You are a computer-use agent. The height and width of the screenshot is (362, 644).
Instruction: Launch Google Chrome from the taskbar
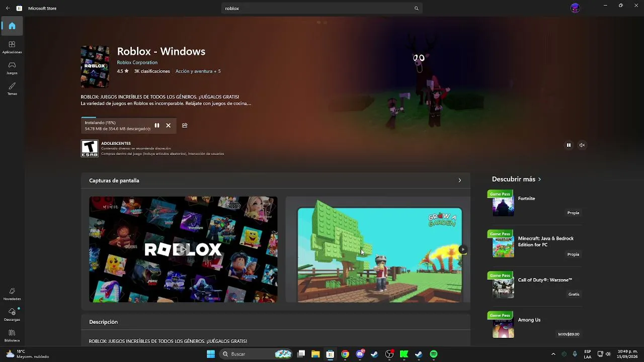[x=345, y=354]
